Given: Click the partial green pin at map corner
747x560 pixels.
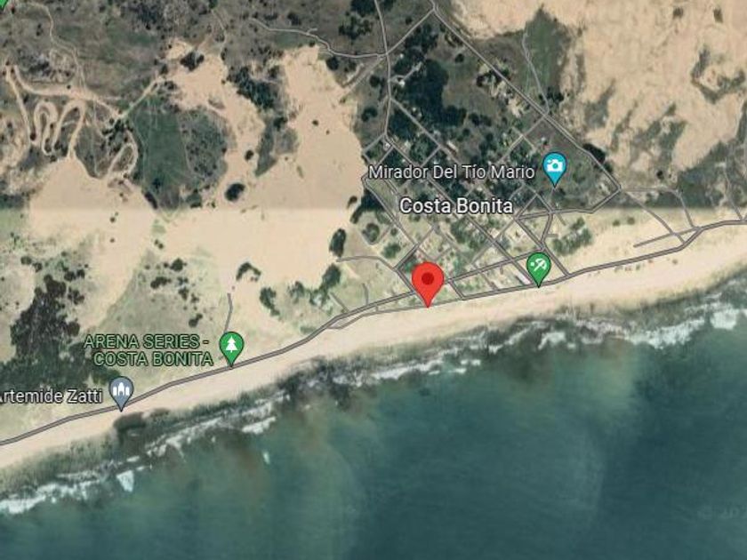Looking at the screenshot, I should tap(4, 4).
